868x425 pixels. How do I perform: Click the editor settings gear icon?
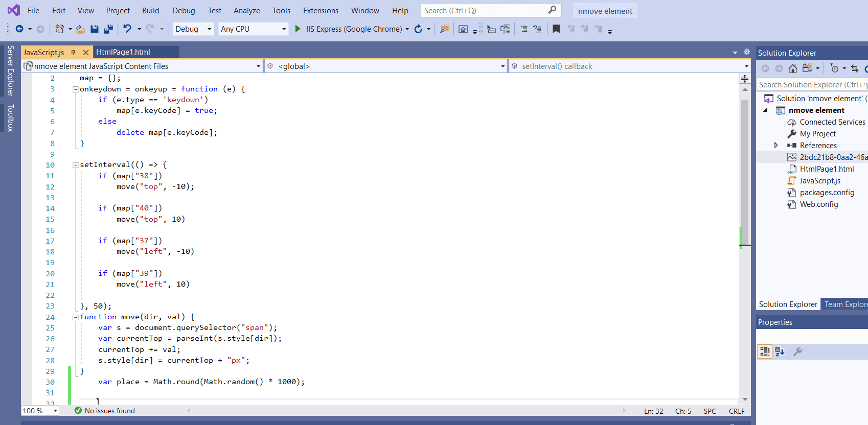[x=746, y=52]
